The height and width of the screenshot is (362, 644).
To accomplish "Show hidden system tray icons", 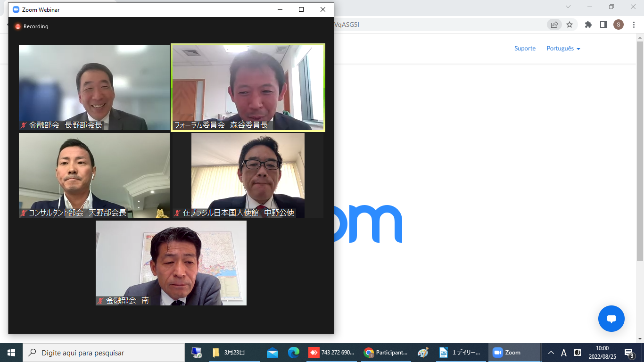I will pyautogui.click(x=551, y=353).
